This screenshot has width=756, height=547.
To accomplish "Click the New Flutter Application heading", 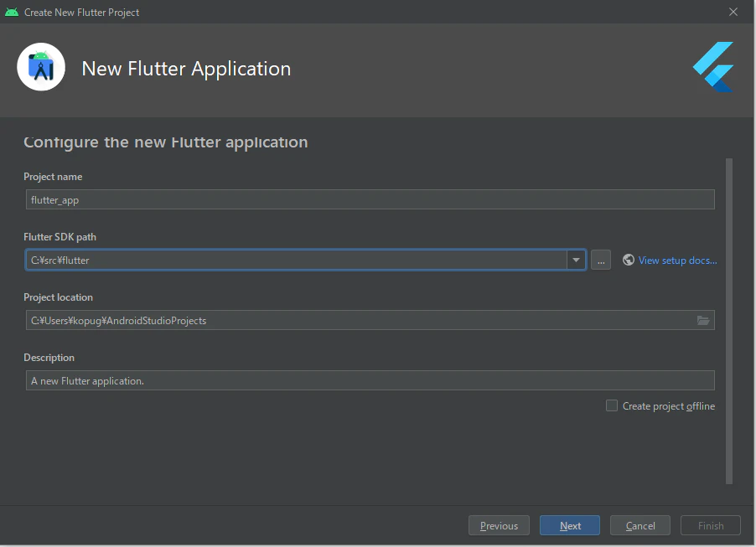I will 186,69.
